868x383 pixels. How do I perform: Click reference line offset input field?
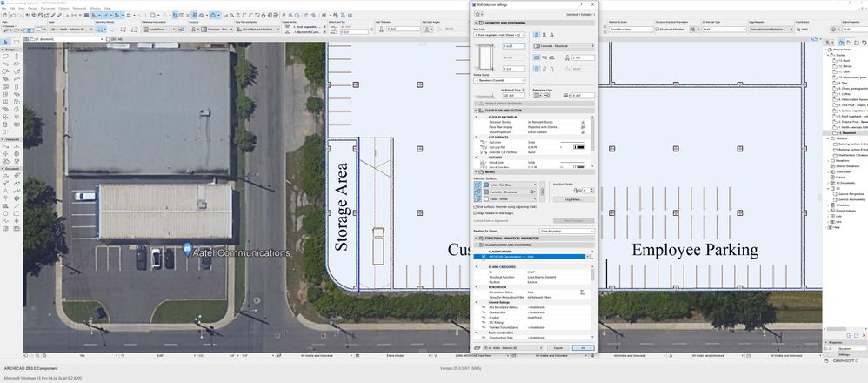(584, 96)
